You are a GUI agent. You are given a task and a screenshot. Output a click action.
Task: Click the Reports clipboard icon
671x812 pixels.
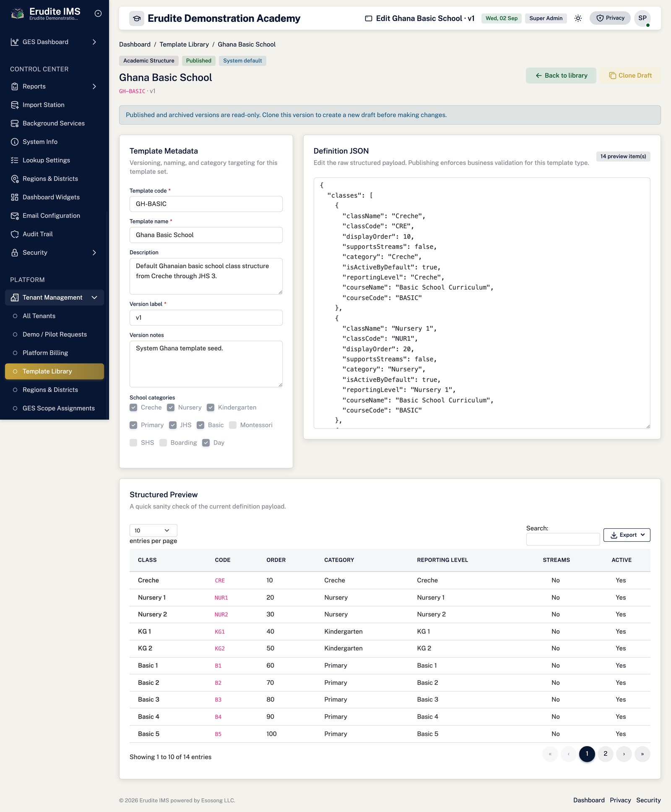click(15, 86)
